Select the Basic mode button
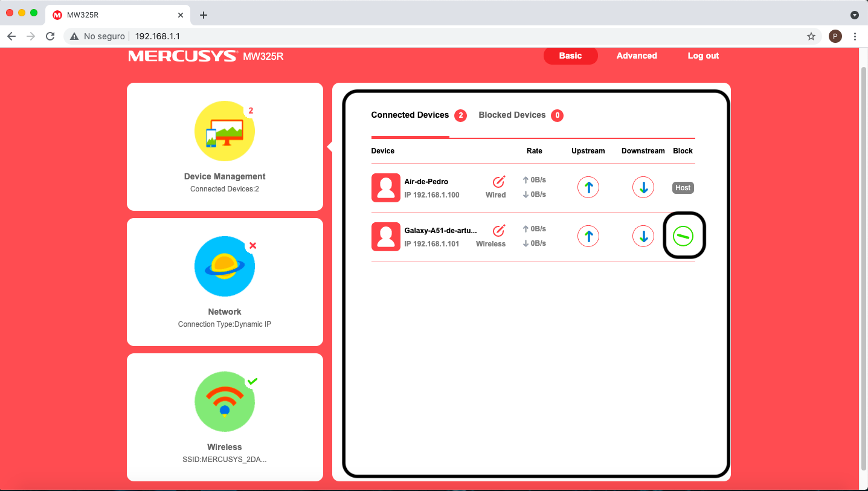 pyautogui.click(x=570, y=56)
